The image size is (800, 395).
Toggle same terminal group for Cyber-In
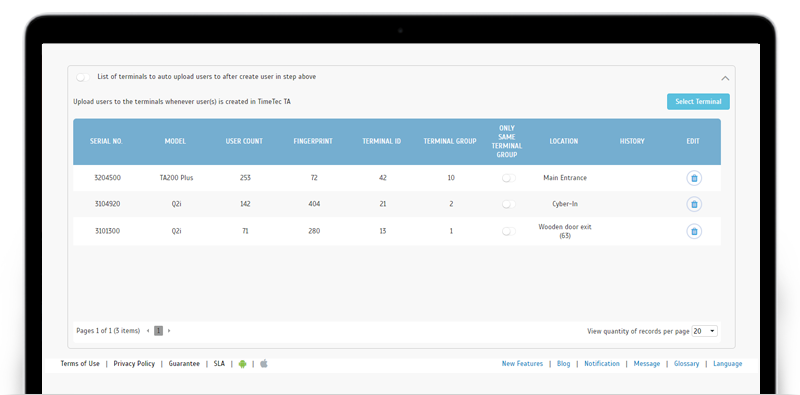tap(509, 204)
